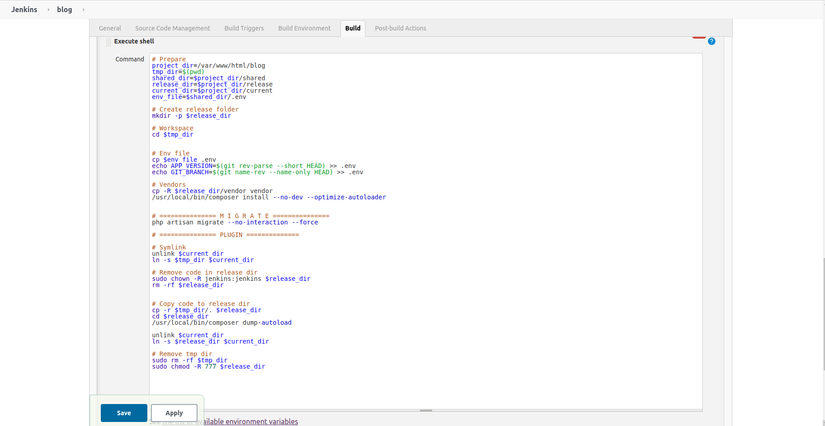The width and height of the screenshot is (825, 426).
Task: Delete the Execute shell build step
Action: pos(699,36)
